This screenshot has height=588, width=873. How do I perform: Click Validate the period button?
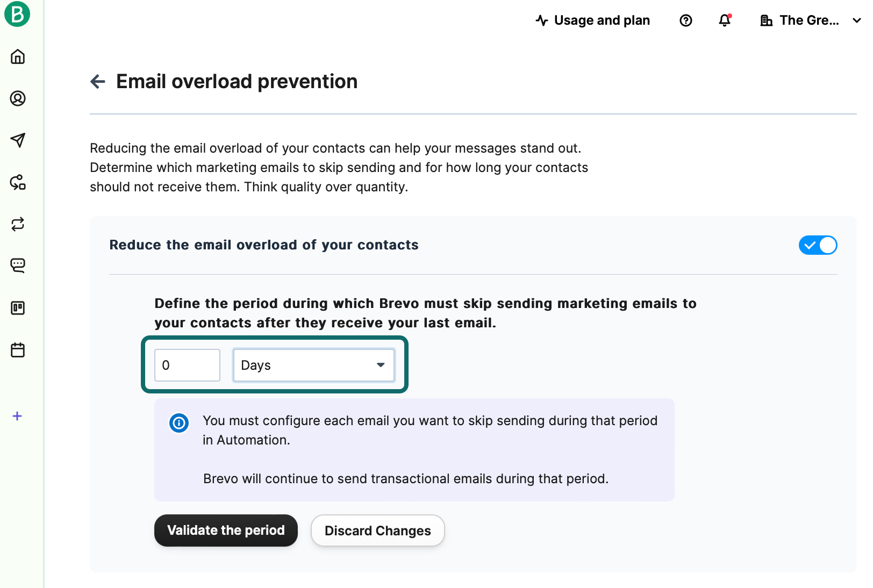pos(226,530)
